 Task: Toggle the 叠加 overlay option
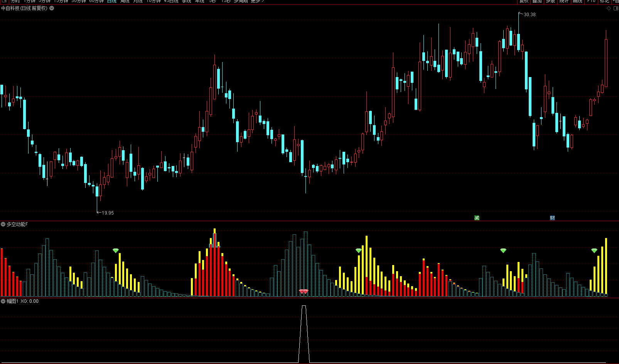tap(537, 2)
